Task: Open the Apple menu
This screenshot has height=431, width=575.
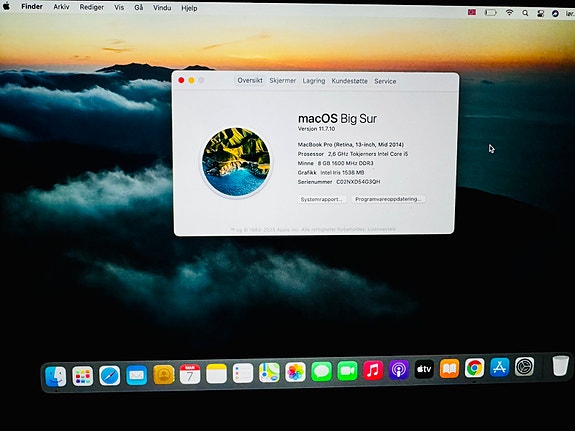Action: coord(7,6)
